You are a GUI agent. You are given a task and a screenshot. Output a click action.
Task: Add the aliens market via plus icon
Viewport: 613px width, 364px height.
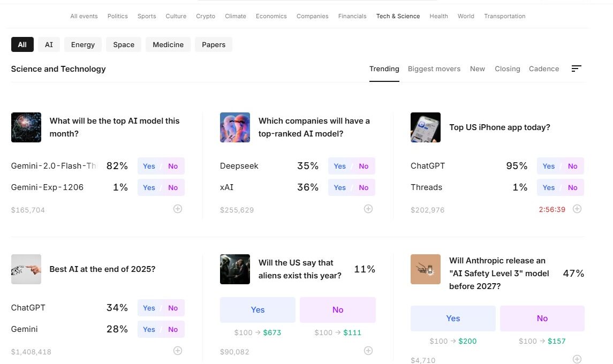(x=368, y=351)
